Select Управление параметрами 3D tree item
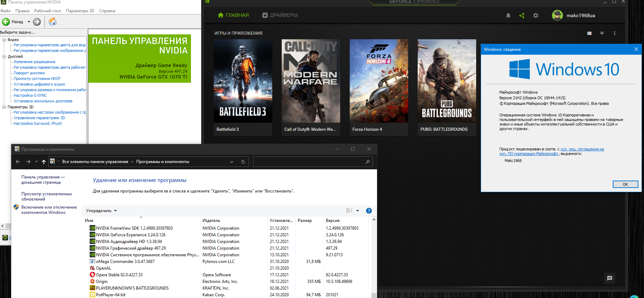Screen dimensions: 644x298 coord(39,118)
